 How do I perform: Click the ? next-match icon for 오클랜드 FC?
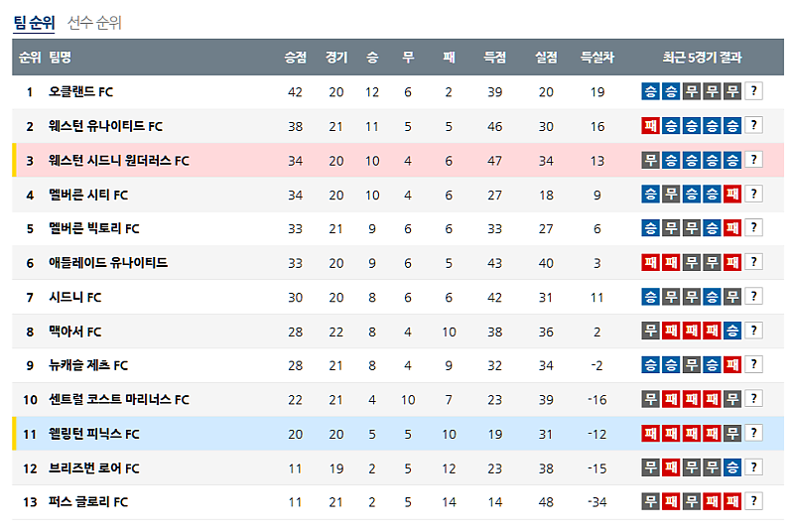(x=753, y=92)
